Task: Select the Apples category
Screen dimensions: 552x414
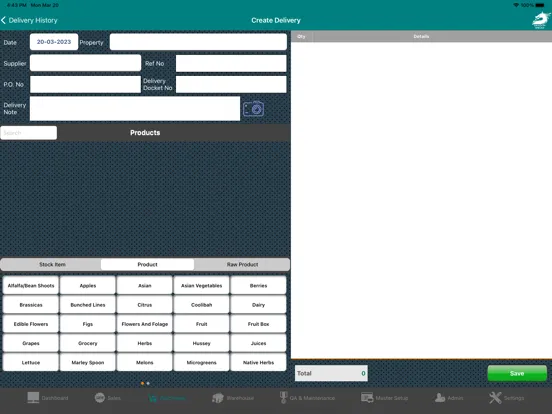Action: [x=88, y=286]
